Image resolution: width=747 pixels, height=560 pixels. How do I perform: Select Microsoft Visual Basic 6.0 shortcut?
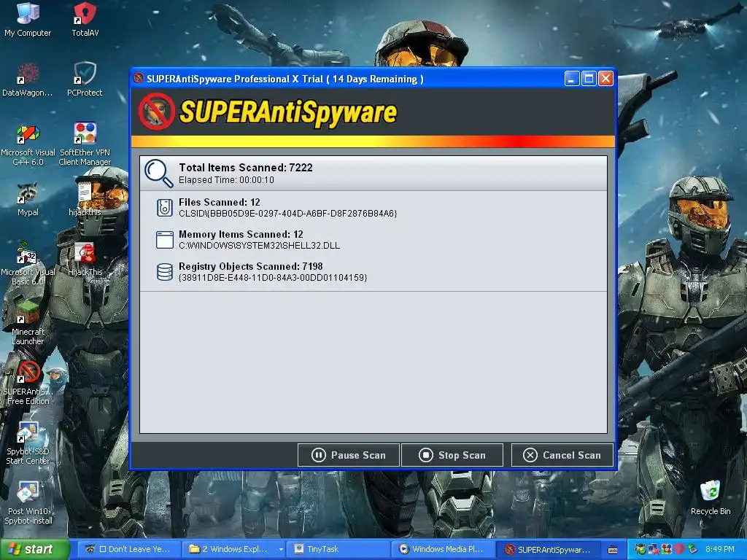pos(28,264)
